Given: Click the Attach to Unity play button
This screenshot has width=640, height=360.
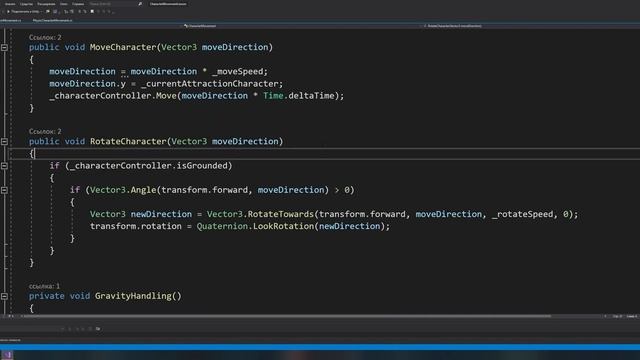Looking at the screenshot, I should [x=8, y=11].
